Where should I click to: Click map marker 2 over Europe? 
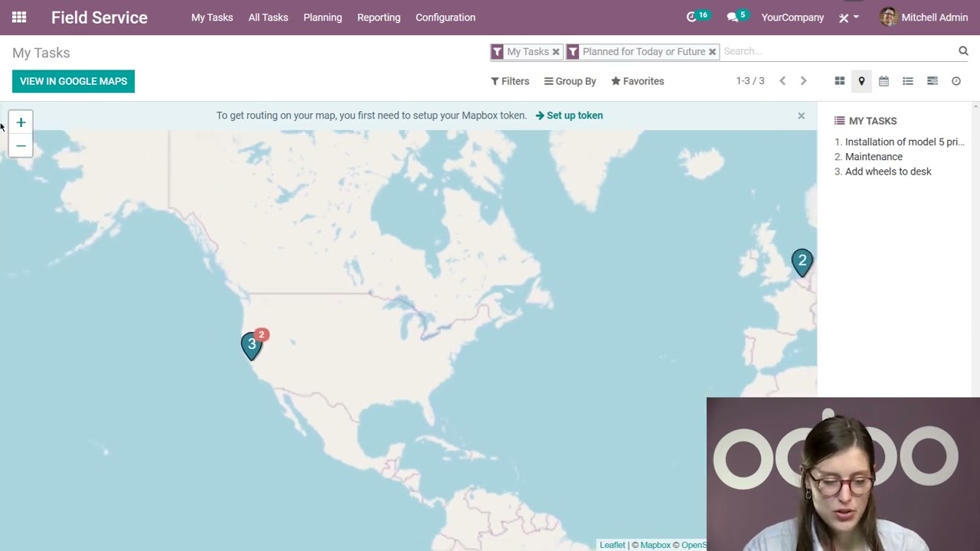pyautogui.click(x=802, y=262)
